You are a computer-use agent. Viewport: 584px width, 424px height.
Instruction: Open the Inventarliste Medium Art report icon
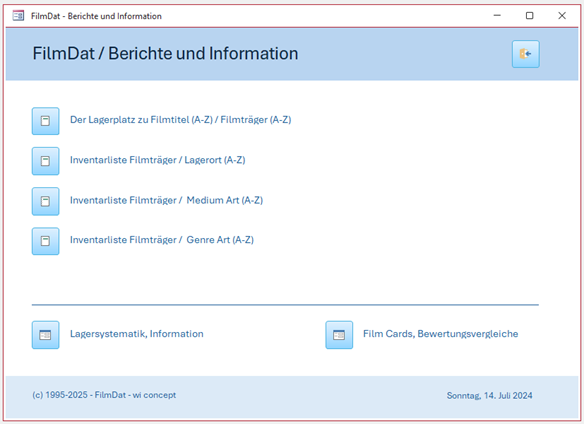(x=45, y=201)
